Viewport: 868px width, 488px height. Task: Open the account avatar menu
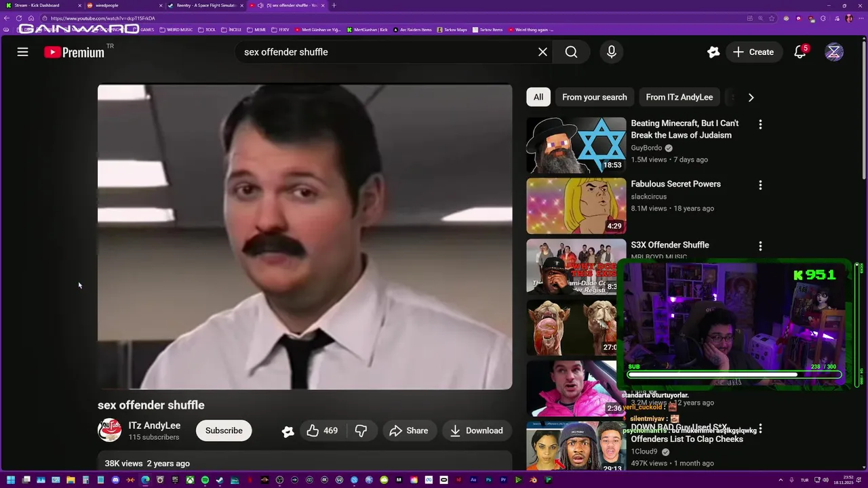coord(834,52)
